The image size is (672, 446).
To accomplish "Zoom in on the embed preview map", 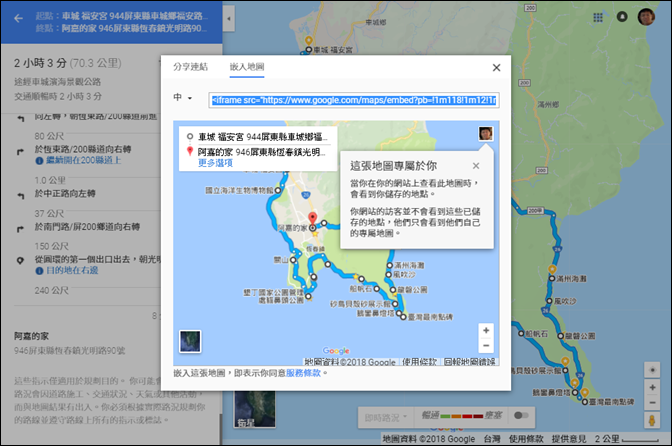I will pos(486,330).
